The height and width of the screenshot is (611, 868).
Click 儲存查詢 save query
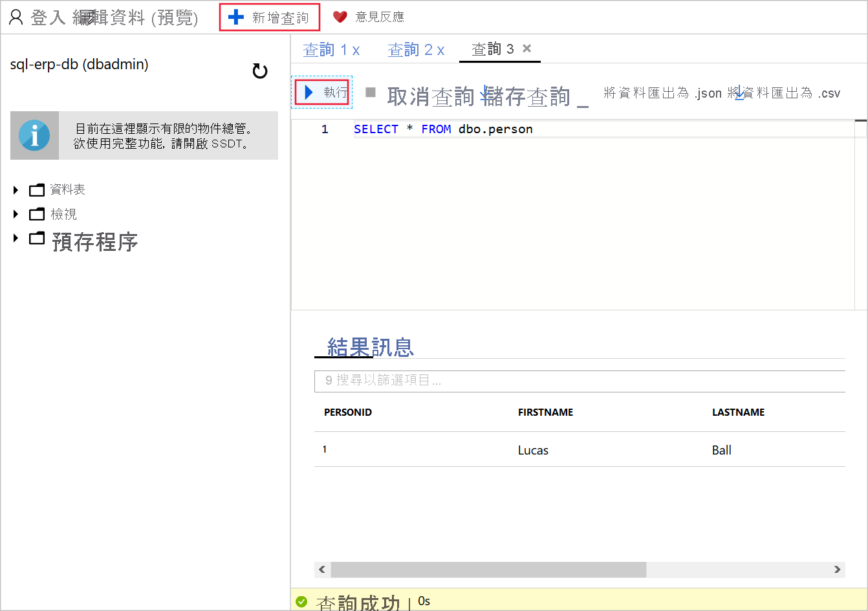coord(526,96)
